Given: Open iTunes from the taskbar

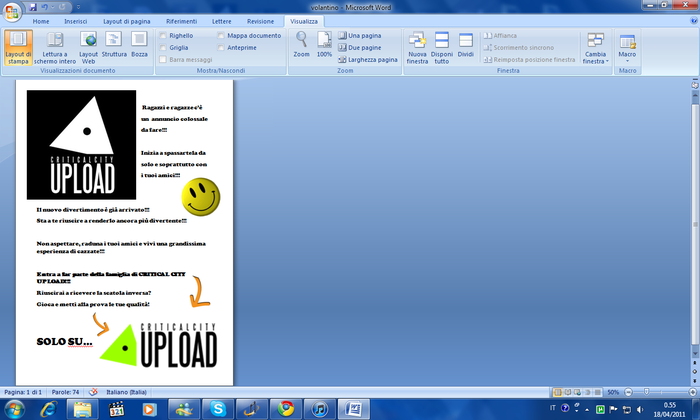Looking at the screenshot, I should [320, 409].
